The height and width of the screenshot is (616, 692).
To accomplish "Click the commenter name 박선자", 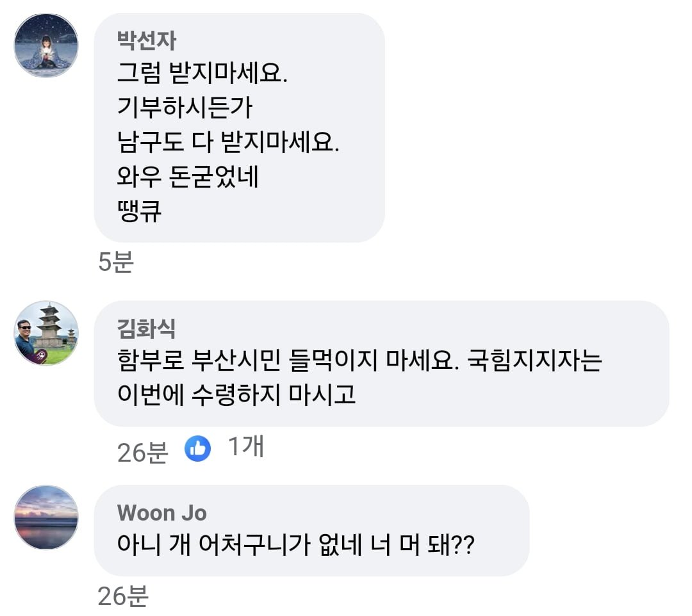I will click(x=146, y=41).
